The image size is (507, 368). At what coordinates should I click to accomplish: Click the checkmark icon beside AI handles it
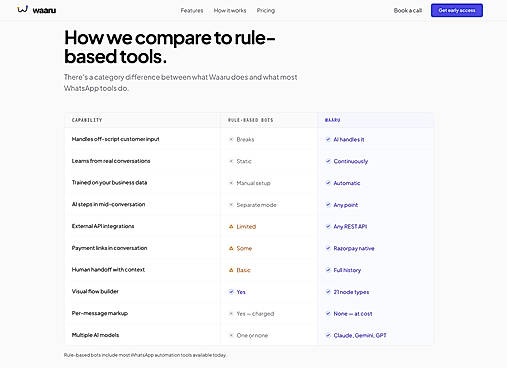[328, 139]
